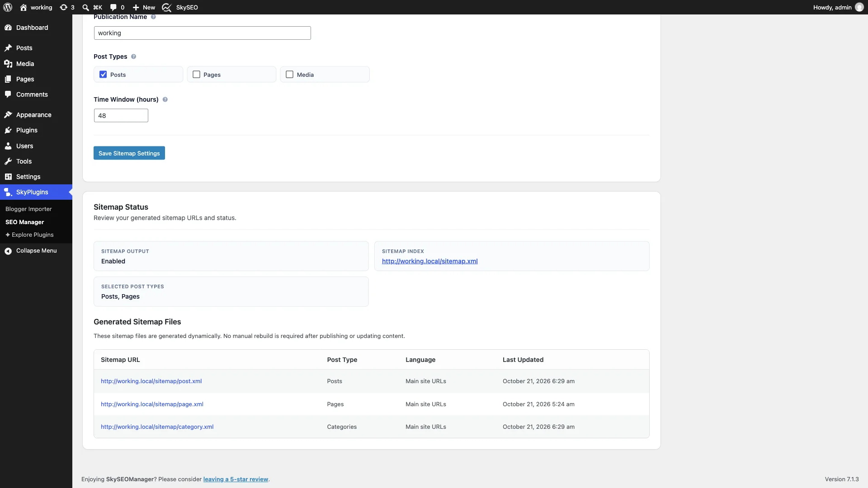Viewport: 868px width, 488px height.
Task: Click the Media sidebar icon
Action: (x=8, y=64)
